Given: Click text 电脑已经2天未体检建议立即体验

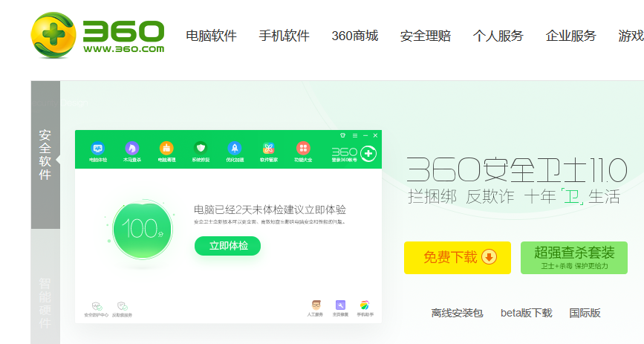Looking at the screenshot, I should (x=270, y=210).
